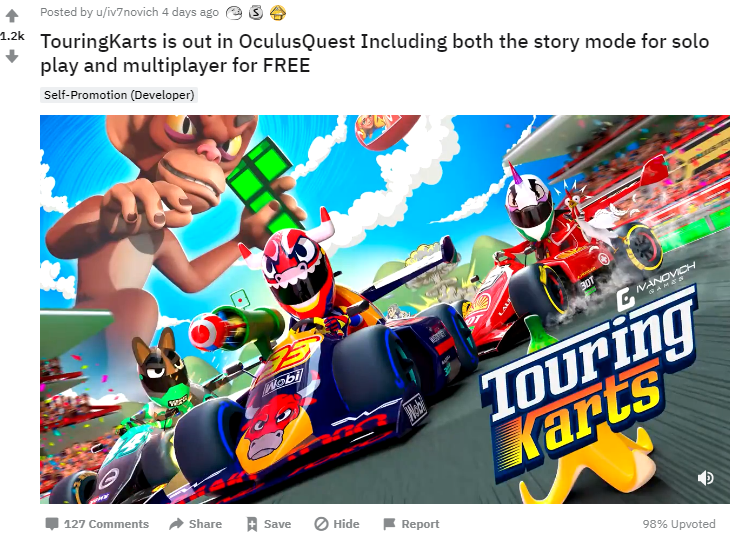730x541 pixels.
Task: Click the share arrow icon
Action: click(x=176, y=524)
